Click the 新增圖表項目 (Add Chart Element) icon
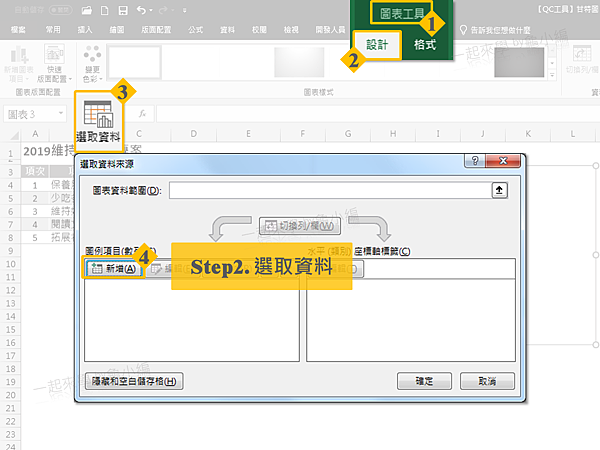The height and width of the screenshot is (450, 600). coord(19,63)
